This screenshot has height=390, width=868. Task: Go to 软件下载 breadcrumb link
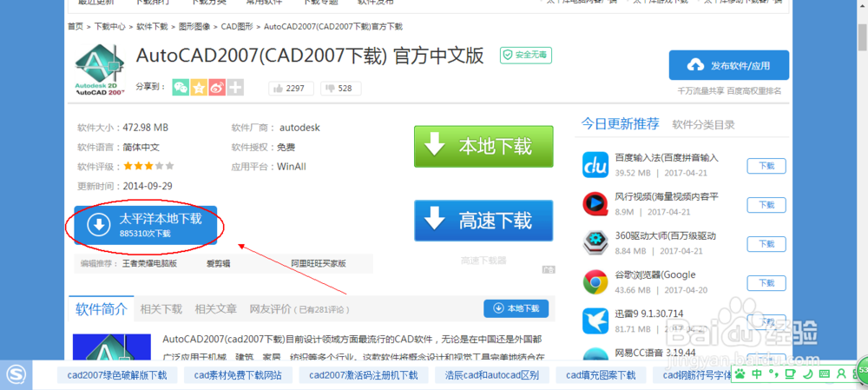click(152, 26)
